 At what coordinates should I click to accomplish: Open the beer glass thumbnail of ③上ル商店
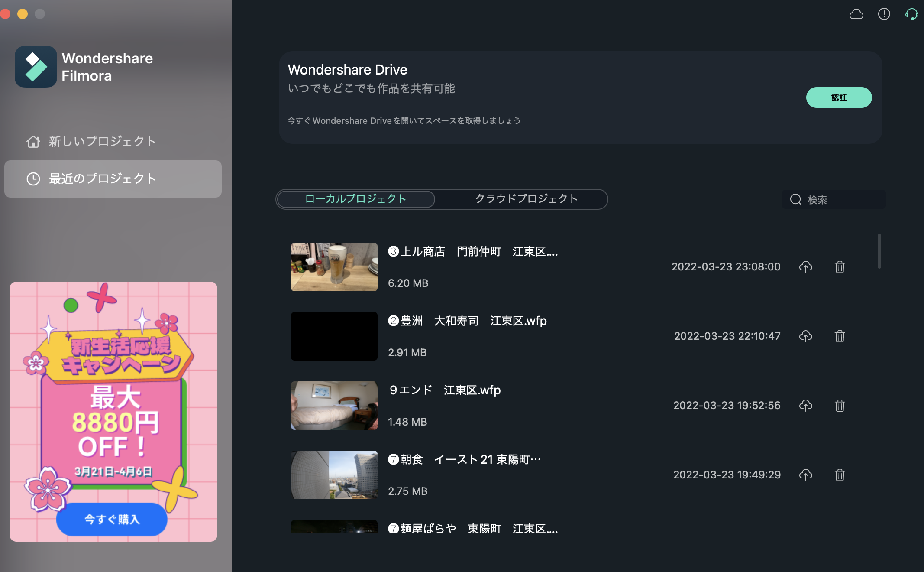click(x=334, y=267)
